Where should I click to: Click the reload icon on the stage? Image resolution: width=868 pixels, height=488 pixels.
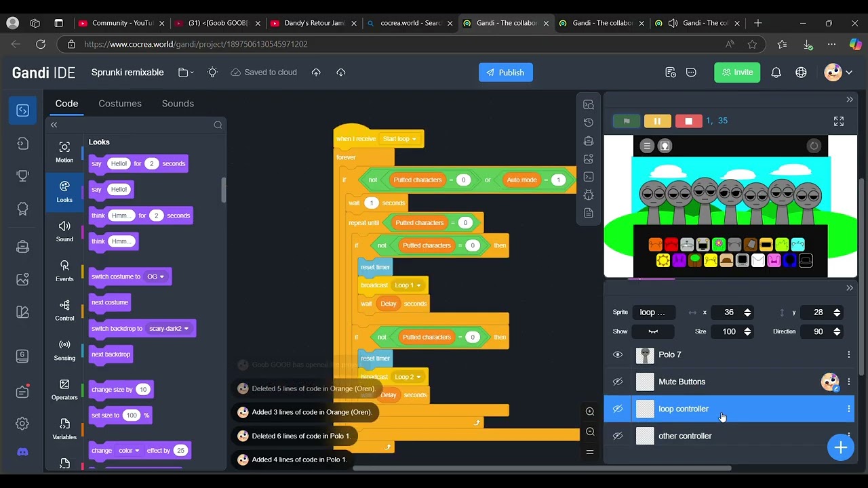pos(814,146)
